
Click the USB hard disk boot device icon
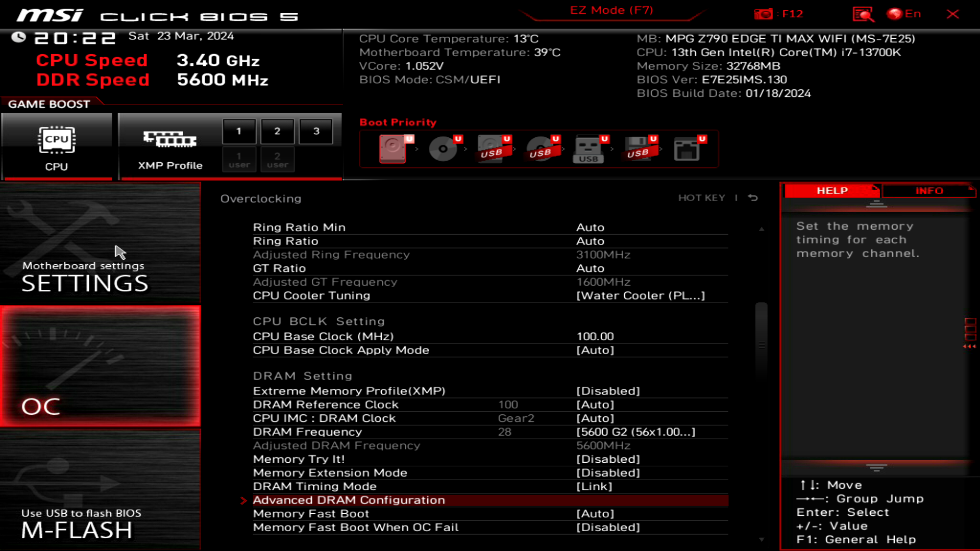click(x=493, y=148)
